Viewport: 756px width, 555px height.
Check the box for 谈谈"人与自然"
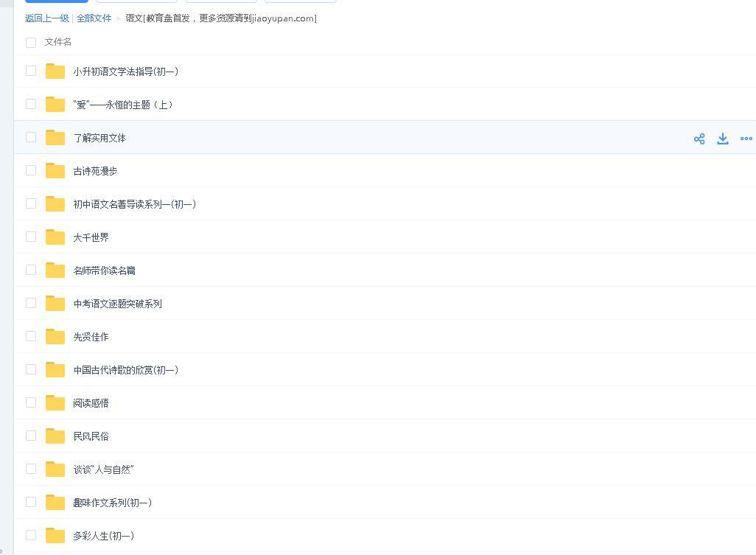click(x=31, y=469)
